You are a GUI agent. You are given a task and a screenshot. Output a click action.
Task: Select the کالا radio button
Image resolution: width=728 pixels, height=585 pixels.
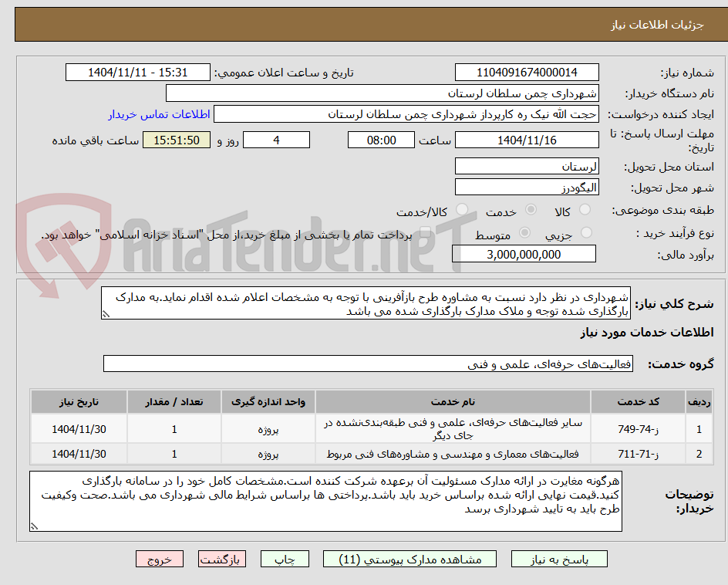[x=585, y=210]
